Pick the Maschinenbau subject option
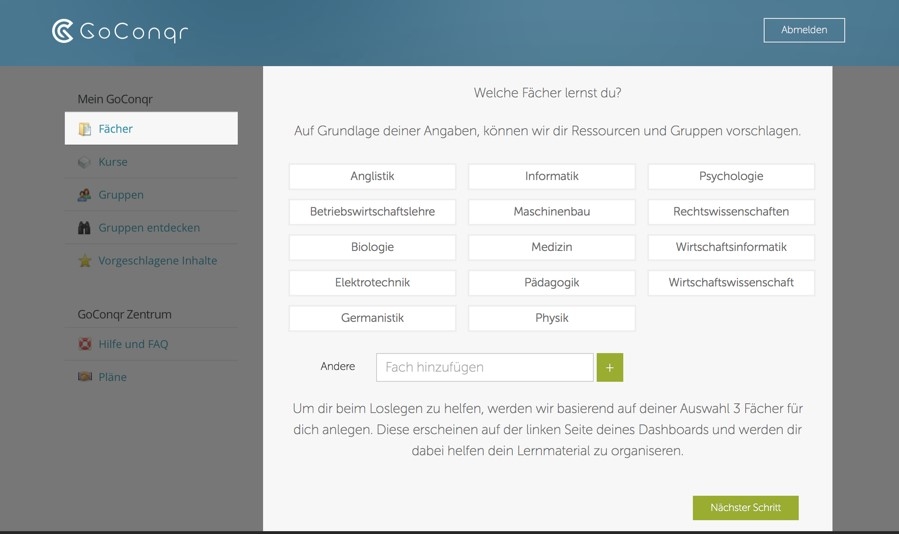Image resolution: width=899 pixels, height=534 pixels. coord(551,212)
